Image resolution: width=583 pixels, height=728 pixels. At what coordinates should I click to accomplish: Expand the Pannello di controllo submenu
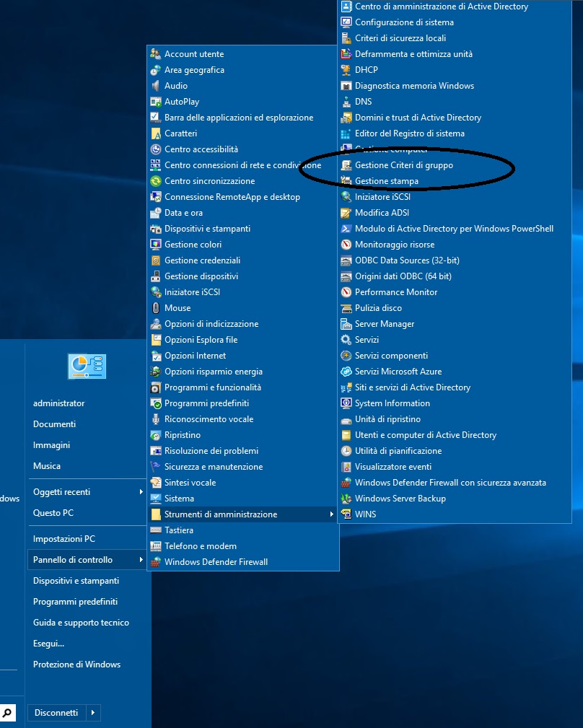pos(141,560)
